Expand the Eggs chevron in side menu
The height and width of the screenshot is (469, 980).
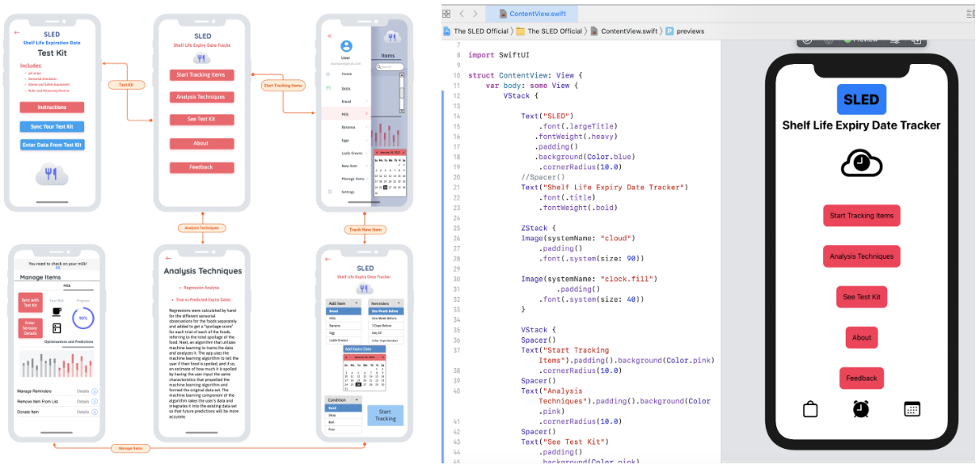(x=366, y=140)
